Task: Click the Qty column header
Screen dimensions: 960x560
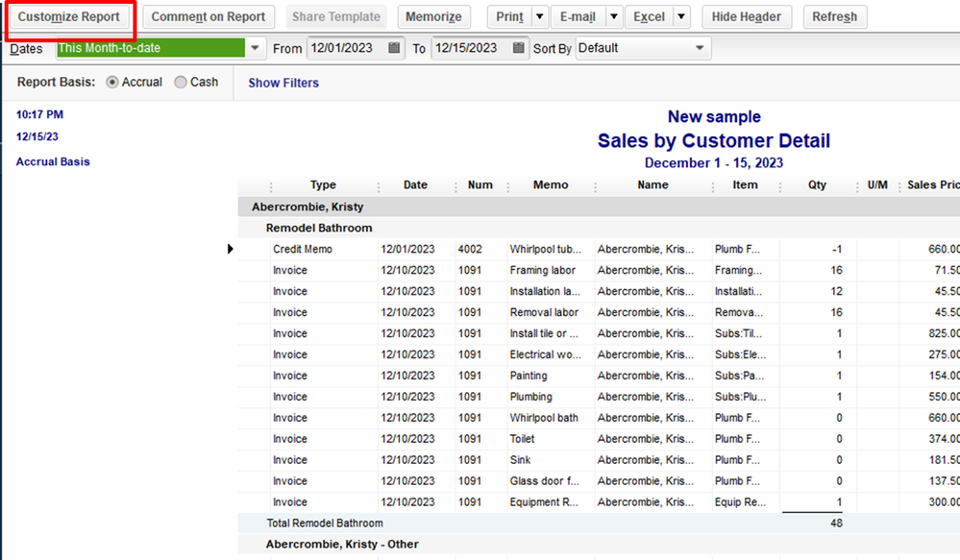Action: point(817,185)
